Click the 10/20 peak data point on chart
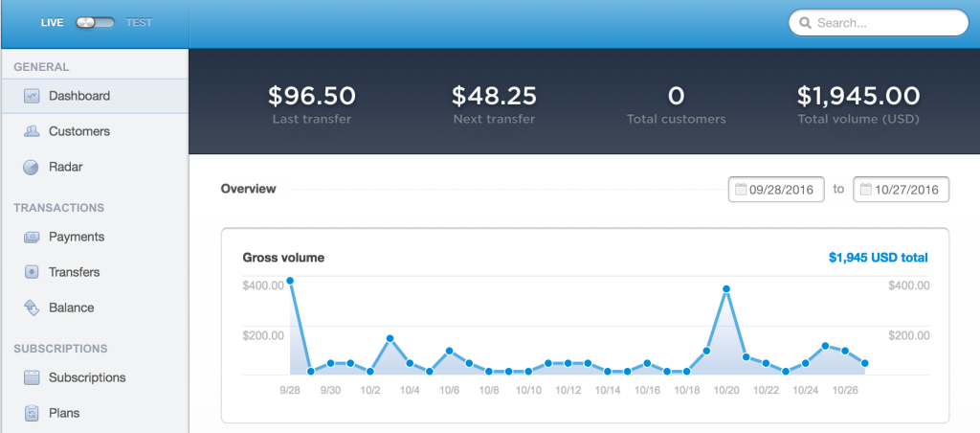The width and height of the screenshot is (980, 433). tap(726, 288)
